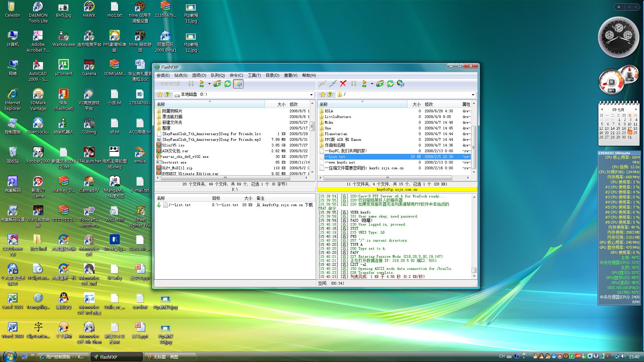This screenshot has width=644, height=362.
Task: Sort remote files by 修改 column header
Action: 441,104
